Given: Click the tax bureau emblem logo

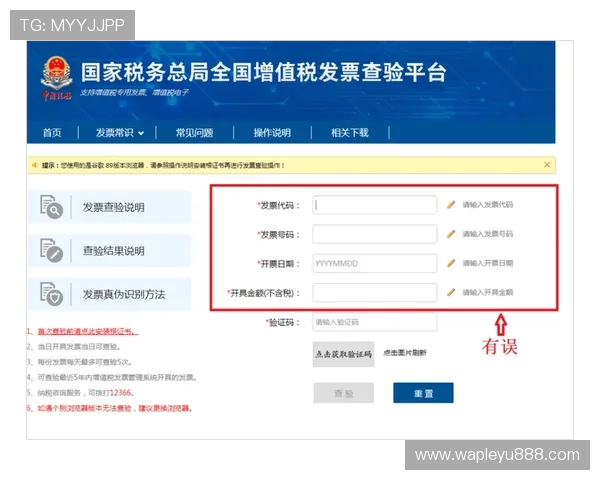Looking at the screenshot, I should pos(57,78).
